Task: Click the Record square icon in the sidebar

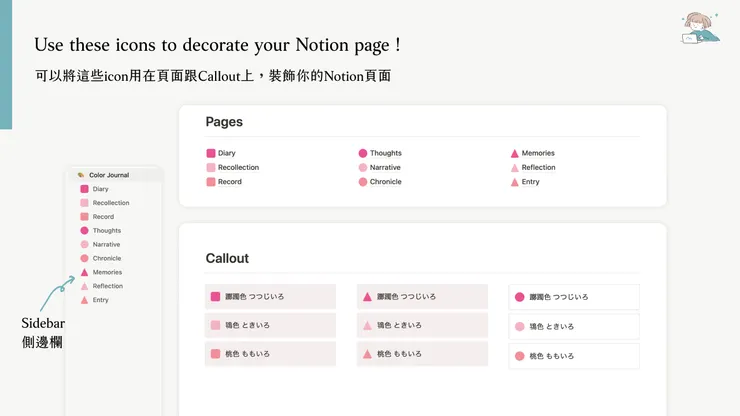Action: pyautogui.click(x=84, y=217)
